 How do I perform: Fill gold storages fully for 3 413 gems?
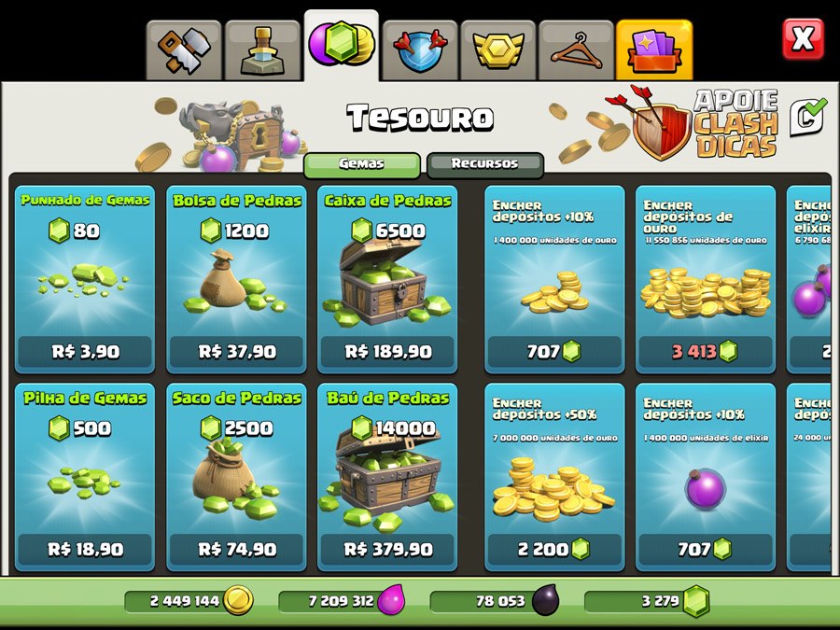coord(706,279)
